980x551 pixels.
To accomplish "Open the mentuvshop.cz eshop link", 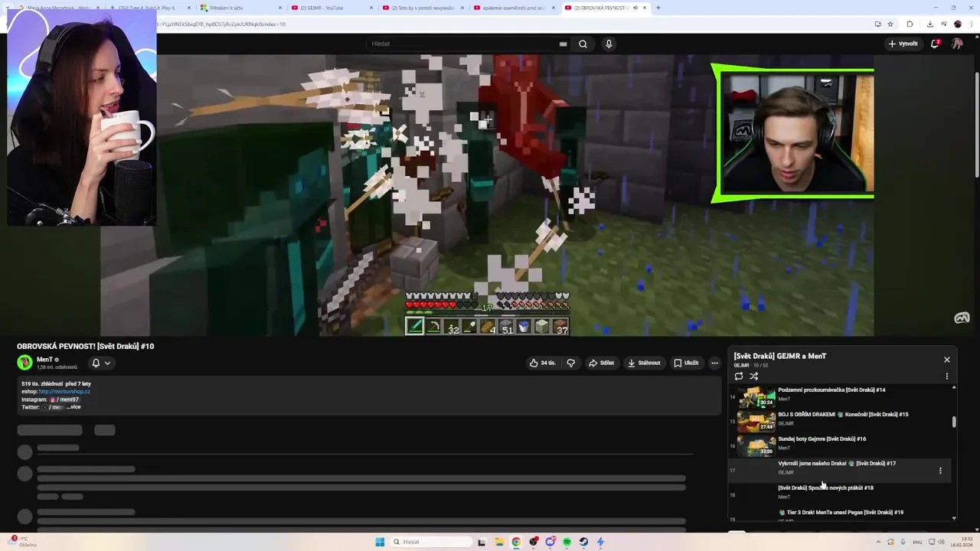I will click(x=64, y=391).
